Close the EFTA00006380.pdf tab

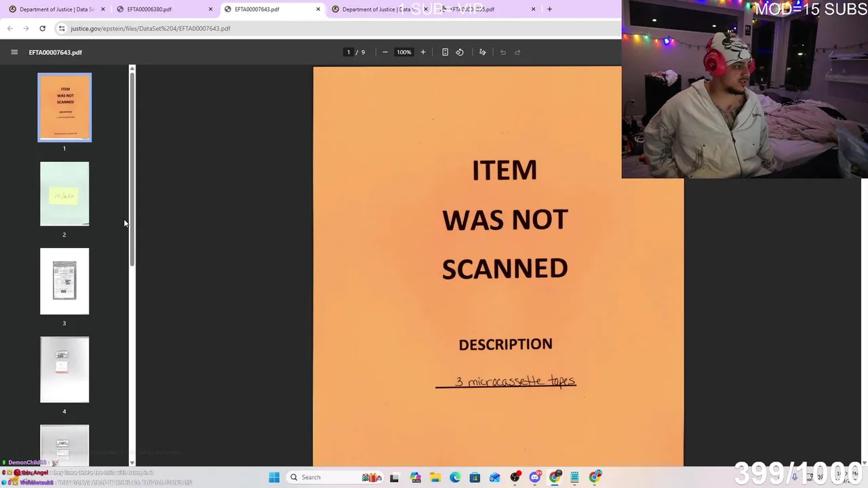tap(210, 9)
